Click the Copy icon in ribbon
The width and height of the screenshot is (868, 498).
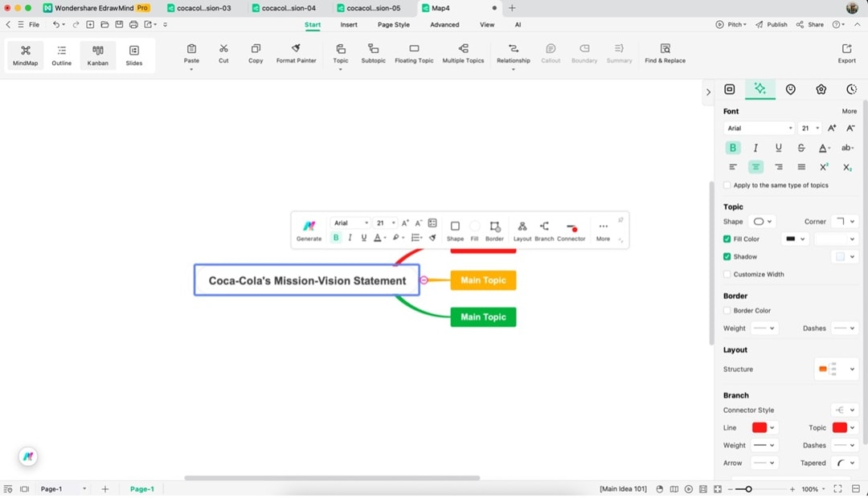[256, 49]
